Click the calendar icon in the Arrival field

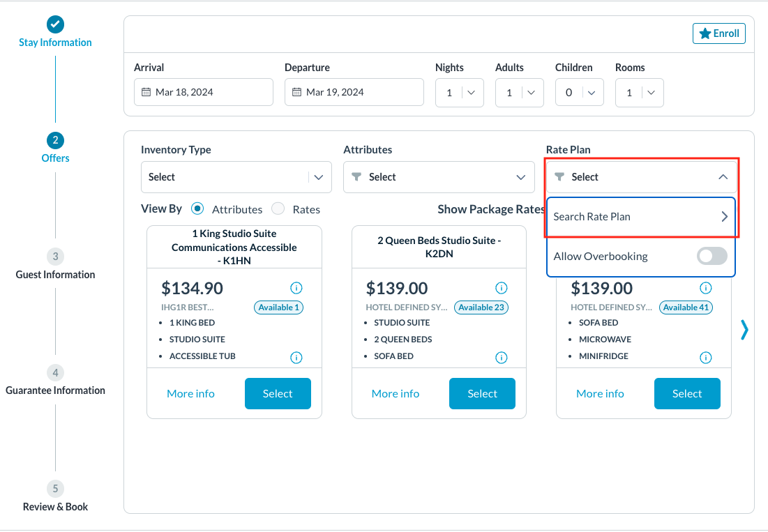[146, 92]
